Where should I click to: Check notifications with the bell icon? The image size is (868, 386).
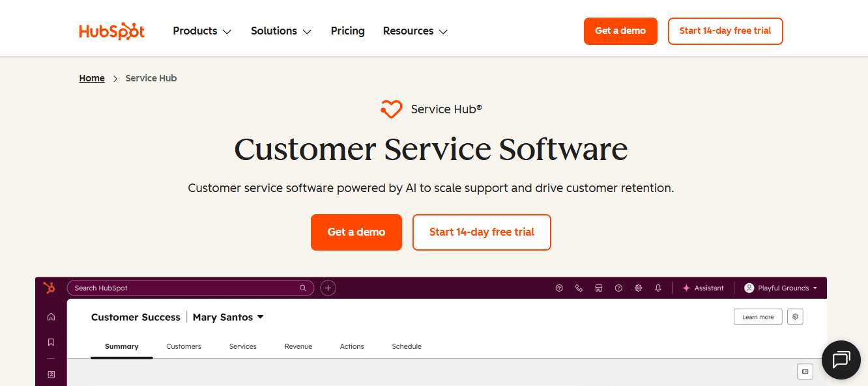[658, 288]
